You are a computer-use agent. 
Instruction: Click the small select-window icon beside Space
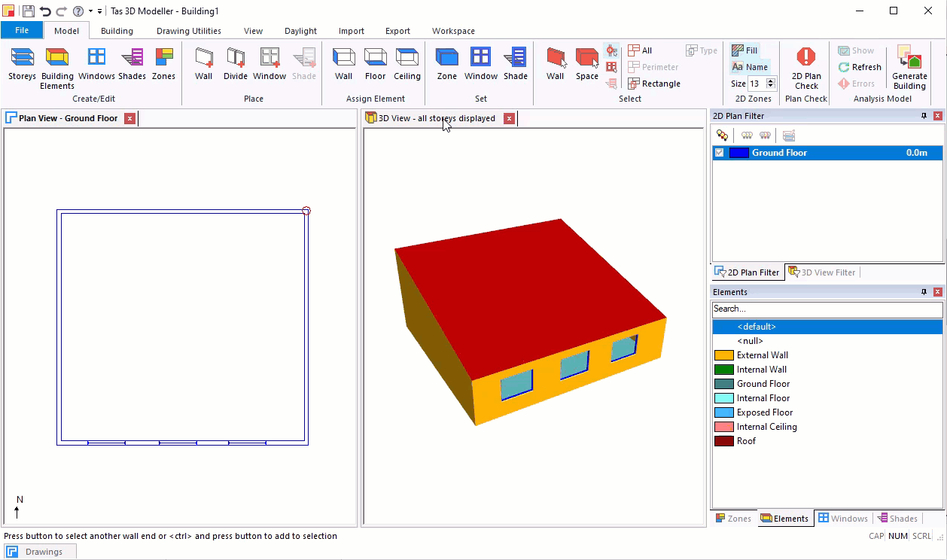click(x=611, y=67)
